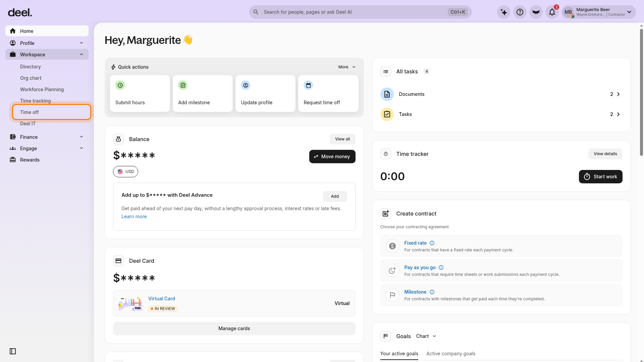Show info tooltip next to Milestone
The image size is (644, 362).
pyautogui.click(x=432, y=292)
